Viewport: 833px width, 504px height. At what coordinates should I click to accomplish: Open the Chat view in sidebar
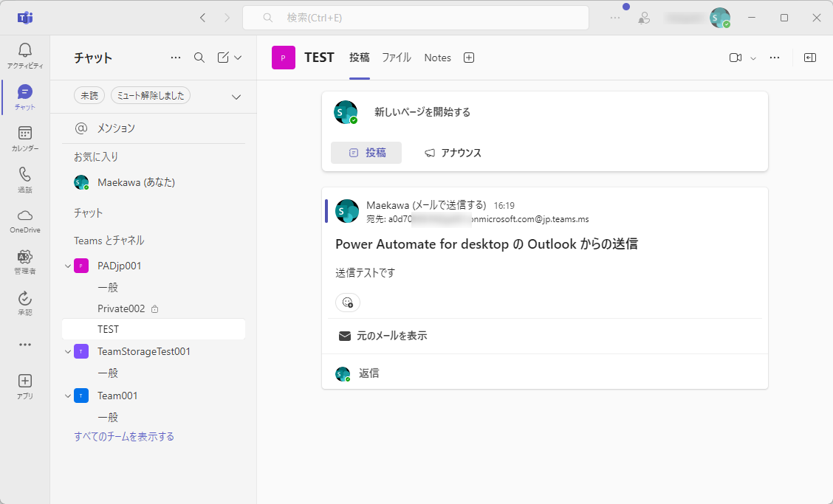(x=25, y=97)
